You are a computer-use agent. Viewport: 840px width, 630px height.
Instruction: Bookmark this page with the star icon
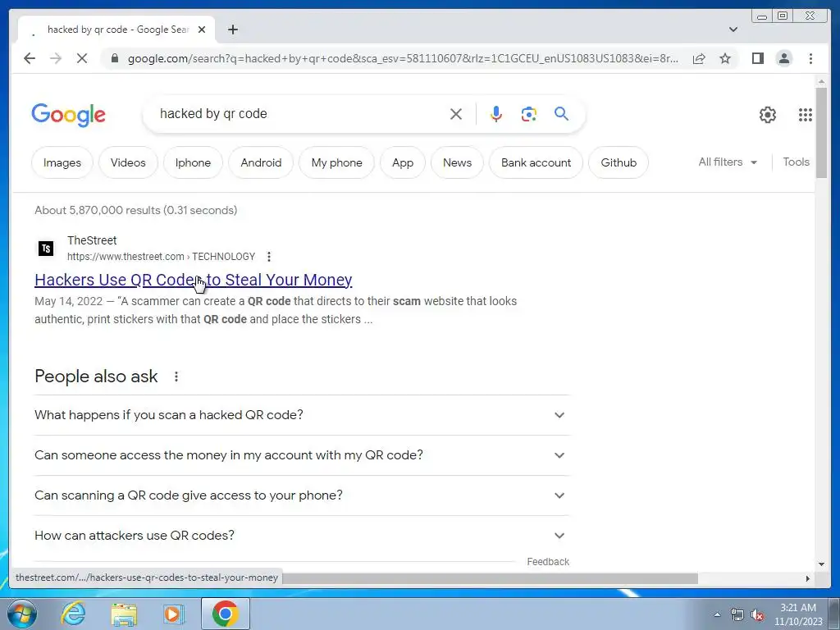(725, 58)
